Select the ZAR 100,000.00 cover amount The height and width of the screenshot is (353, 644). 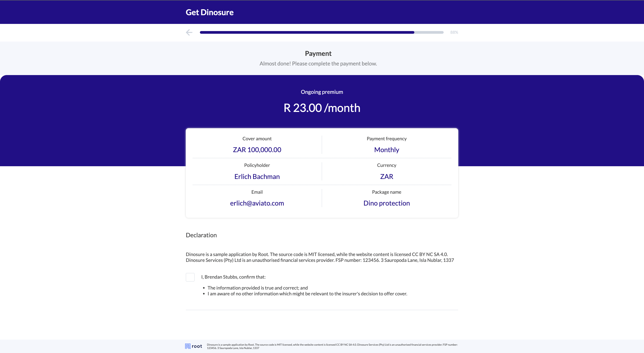(x=257, y=150)
